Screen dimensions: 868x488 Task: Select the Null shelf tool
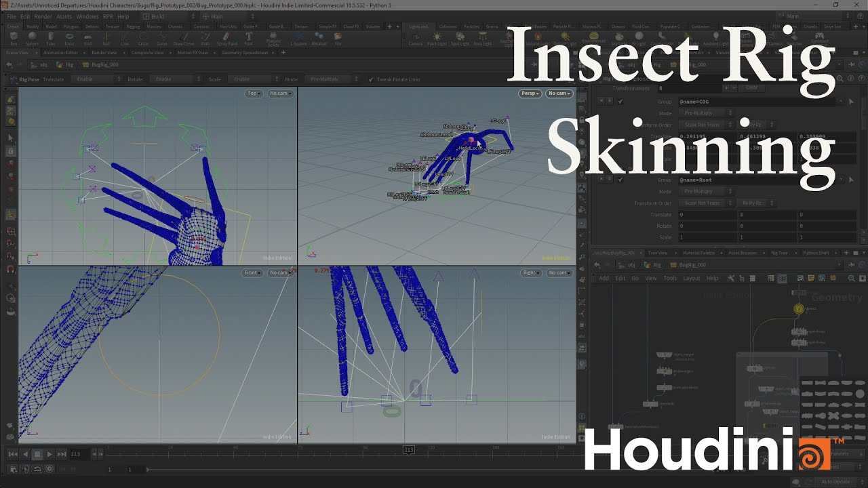point(106,38)
